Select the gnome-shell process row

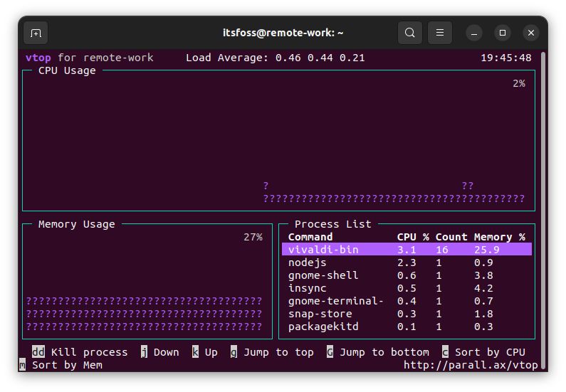coord(407,275)
